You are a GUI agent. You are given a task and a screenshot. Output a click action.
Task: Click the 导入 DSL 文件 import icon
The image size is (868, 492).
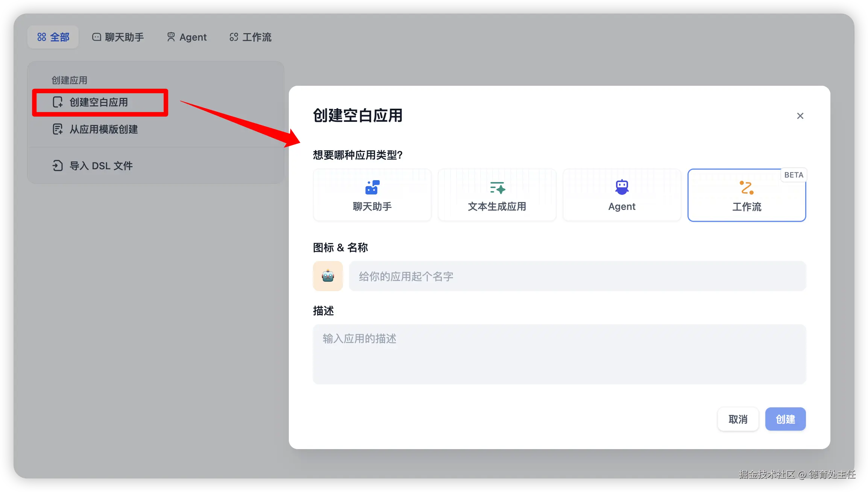58,166
